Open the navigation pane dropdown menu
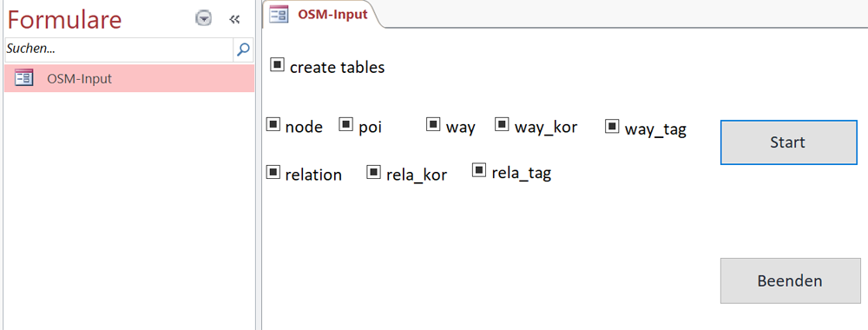 (x=204, y=19)
